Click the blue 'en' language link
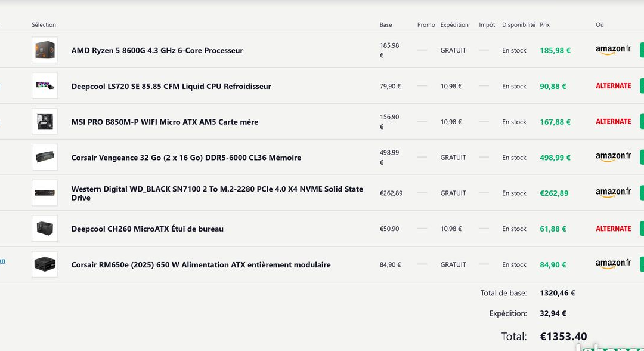The width and height of the screenshot is (644, 351). click(2, 260)
